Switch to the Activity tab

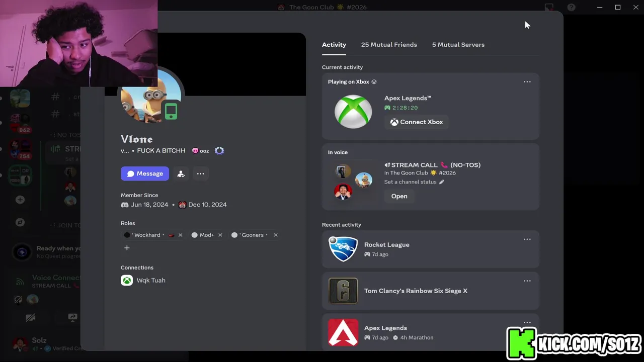pos(334,45)
